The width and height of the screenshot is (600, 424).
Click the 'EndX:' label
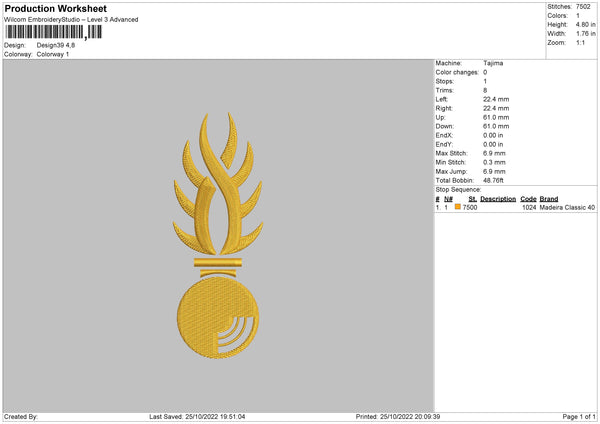444,135
